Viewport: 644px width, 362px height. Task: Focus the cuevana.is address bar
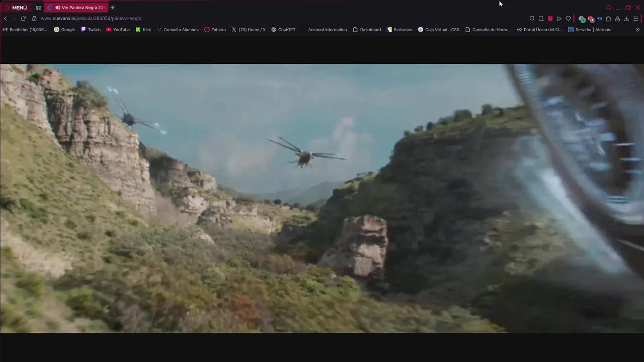91,19
